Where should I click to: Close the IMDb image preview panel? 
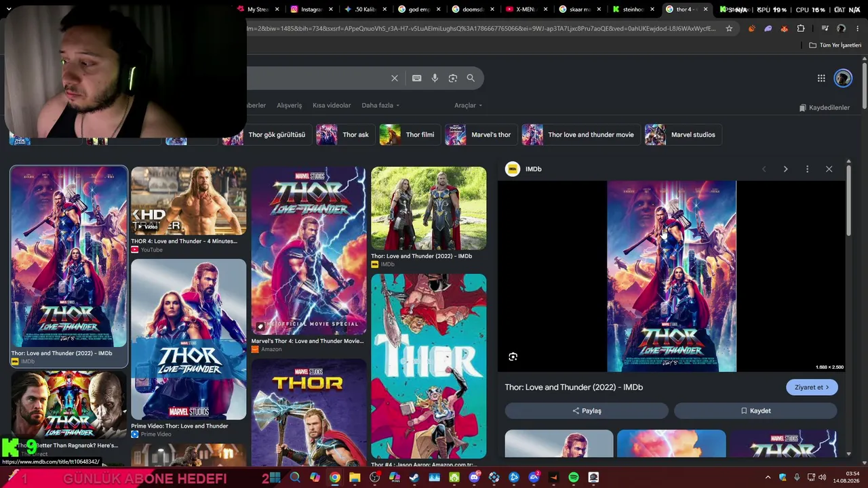click(829, 169)
